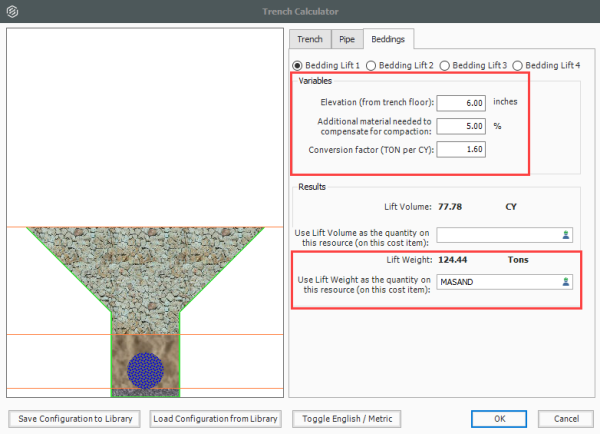
Task: Select the Beddings tab
Action: click(388, 39)
